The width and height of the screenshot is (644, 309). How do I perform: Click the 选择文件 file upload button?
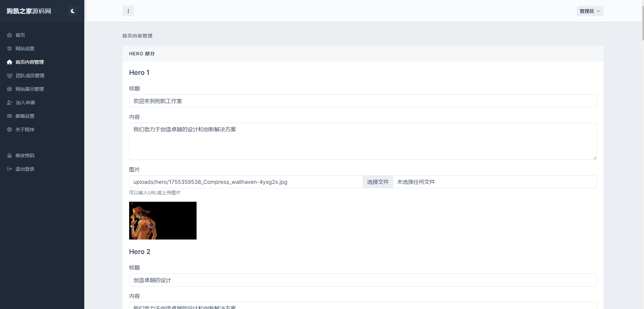[x=378, y=182]
